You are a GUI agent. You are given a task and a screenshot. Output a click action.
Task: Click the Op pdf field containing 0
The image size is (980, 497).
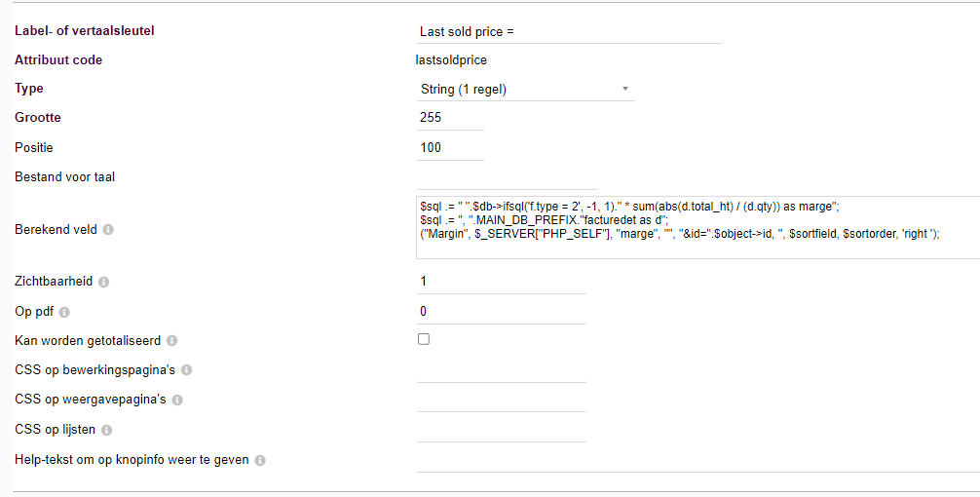tap(501, 311)
